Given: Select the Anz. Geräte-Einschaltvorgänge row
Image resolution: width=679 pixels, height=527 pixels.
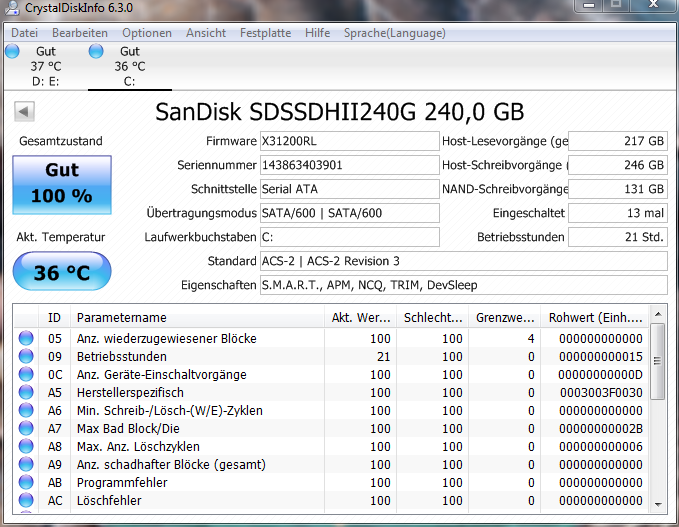Looking at the screenshot, I should pyautogui.click(x=331, y=374).
